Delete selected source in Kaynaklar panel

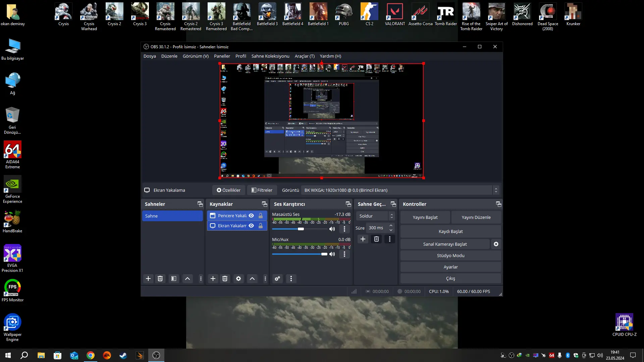point(225,279)
